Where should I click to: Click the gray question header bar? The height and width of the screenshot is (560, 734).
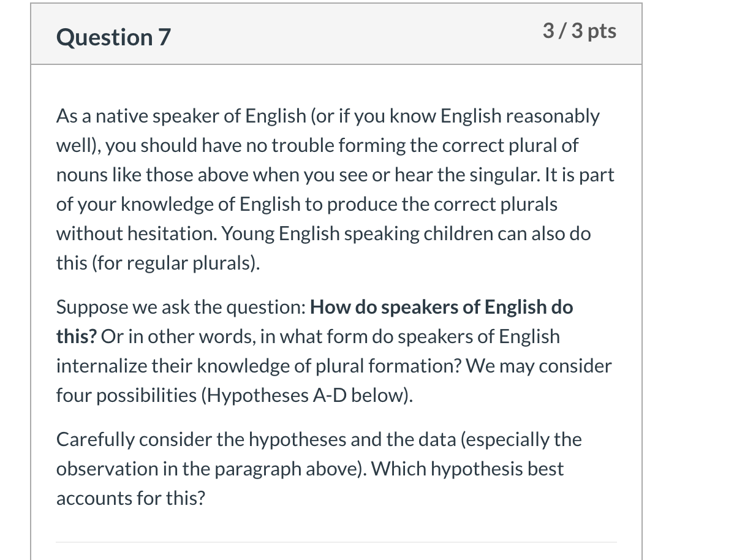[336, 34]
